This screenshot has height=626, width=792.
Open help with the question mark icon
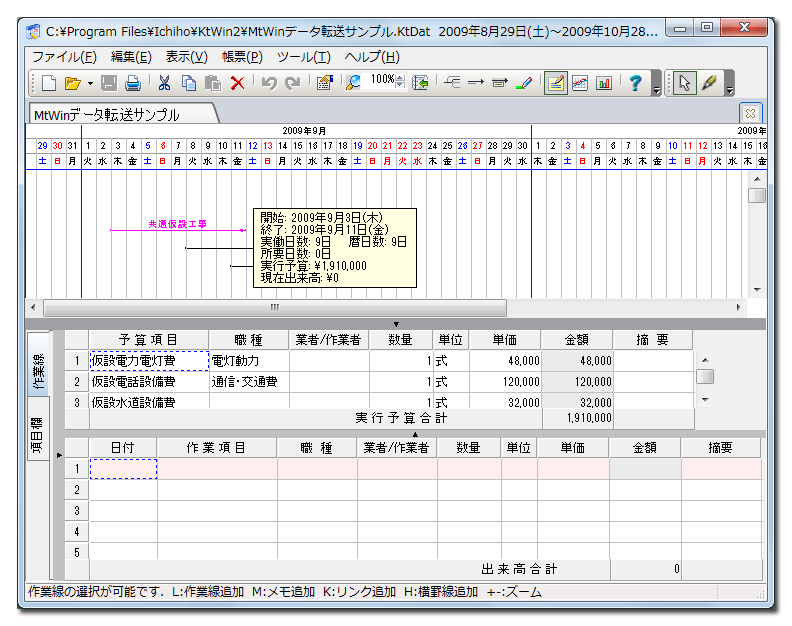coord(635,82)
